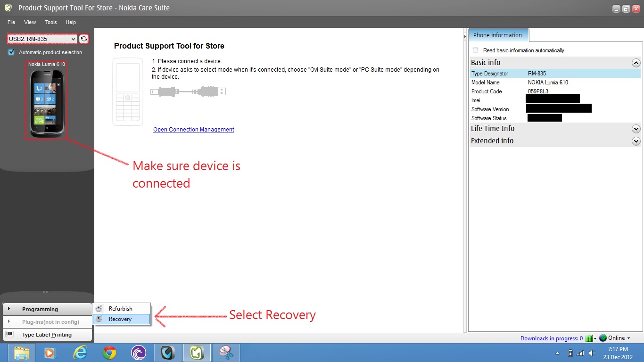Click the volume speaker tray icon

[x=592, y=353]
